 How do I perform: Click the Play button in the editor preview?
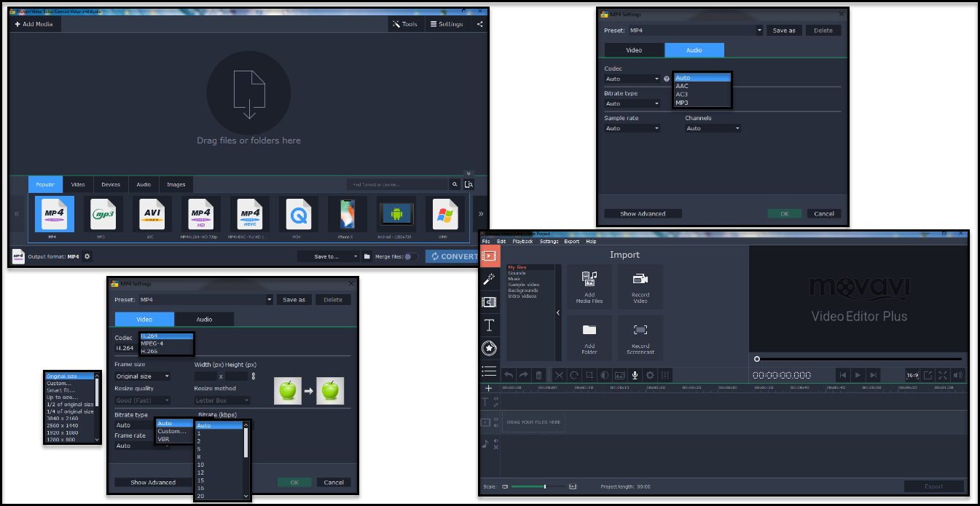point(858,375)
